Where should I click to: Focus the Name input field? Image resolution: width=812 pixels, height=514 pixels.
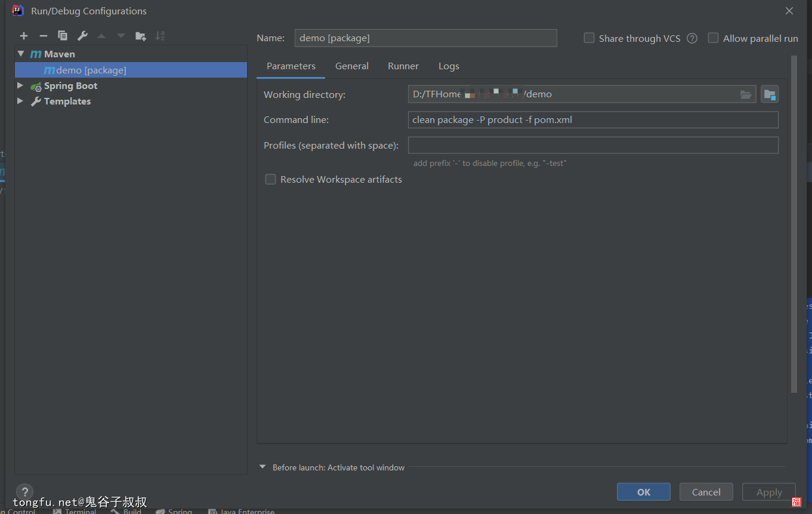pyautogui.click(x=426, y=38)
